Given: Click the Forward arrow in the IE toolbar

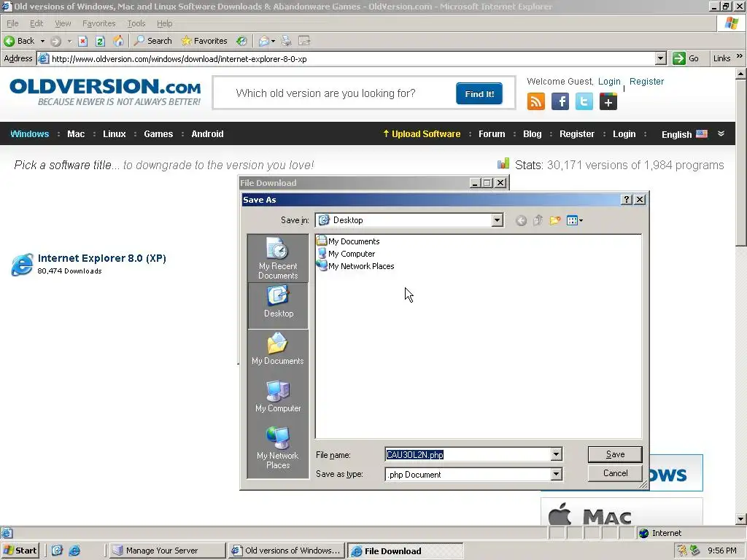Looking at the screenshot, I should [55, 41].
